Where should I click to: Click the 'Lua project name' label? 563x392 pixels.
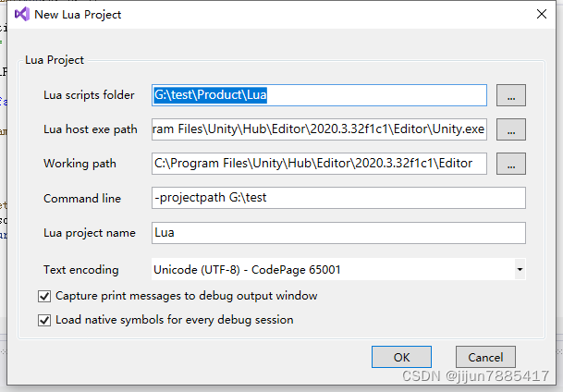click(90, 233)
